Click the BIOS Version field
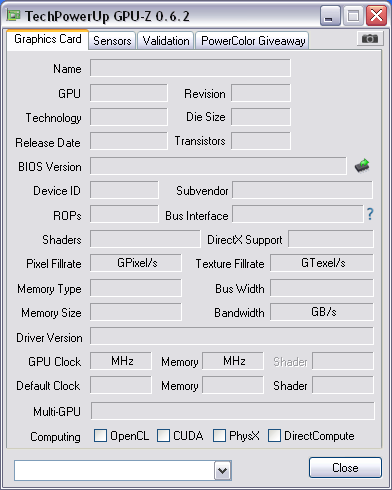Image resolution: width=392 pixels, height=490 pixels. [x=218, y=166]
